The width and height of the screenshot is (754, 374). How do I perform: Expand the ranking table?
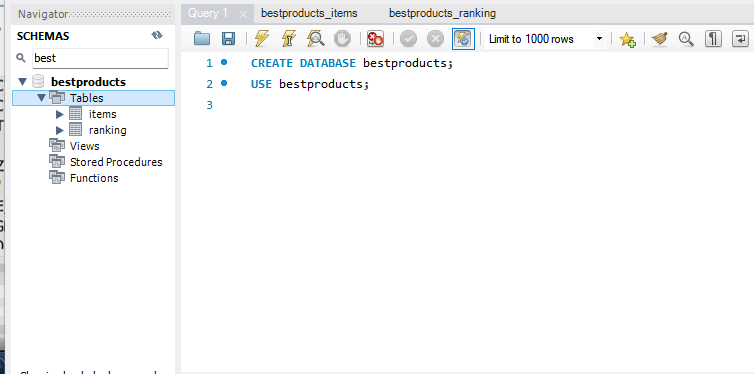coord(60,130)
